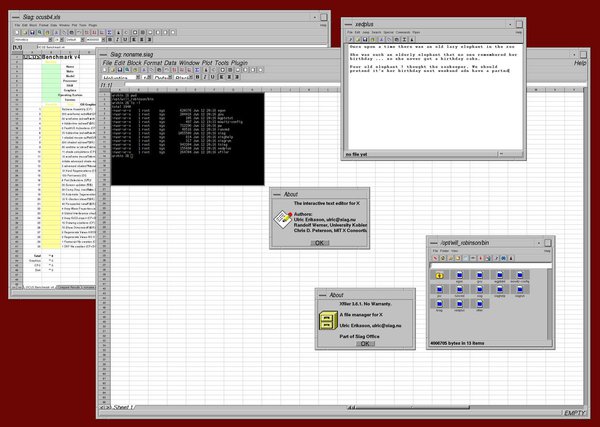Viewport: 600px width, 427px height.
Task: Open the Tools menu in noname.siag
Action: click(222, 63)
